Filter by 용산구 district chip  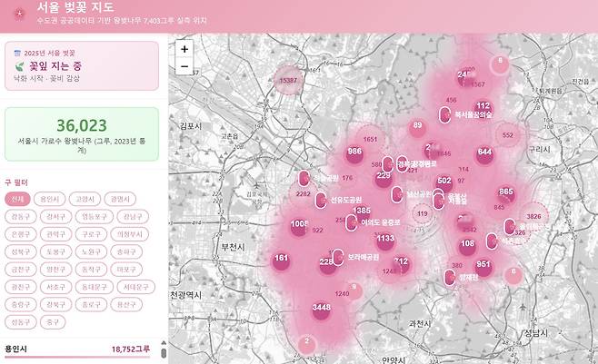point(126,304)
